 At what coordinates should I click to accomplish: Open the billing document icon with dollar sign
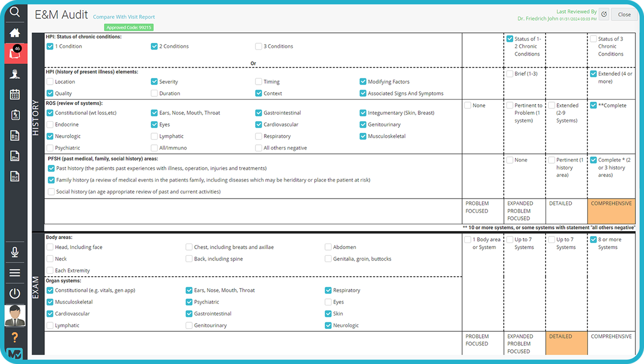coord(15,135)
